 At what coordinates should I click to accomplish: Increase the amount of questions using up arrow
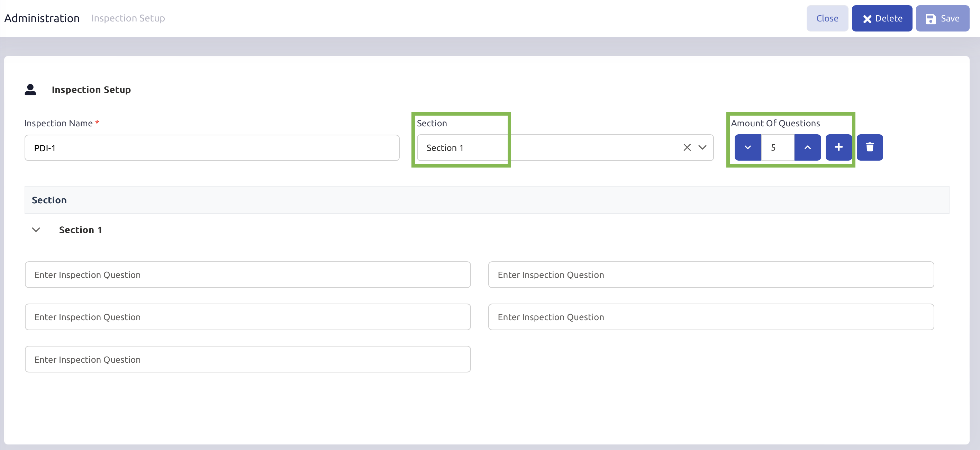(807, 147)
